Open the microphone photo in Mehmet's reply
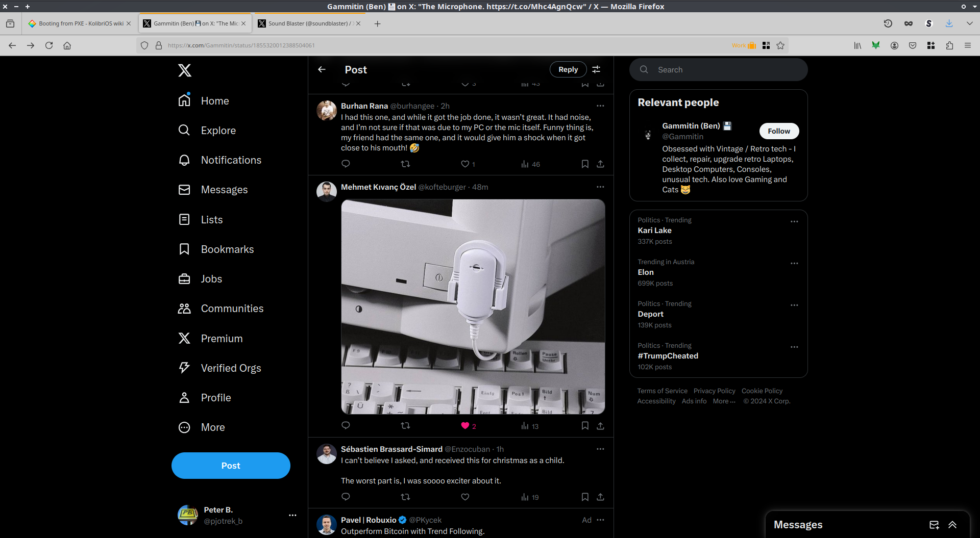Screen dimensions: 980x538 pyautogui.click(x=473, y=306)
